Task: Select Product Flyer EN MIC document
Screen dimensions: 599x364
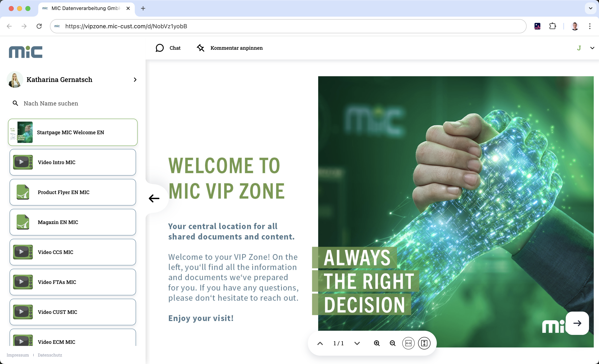Action: pyautogui.click(x=73, y=192)
